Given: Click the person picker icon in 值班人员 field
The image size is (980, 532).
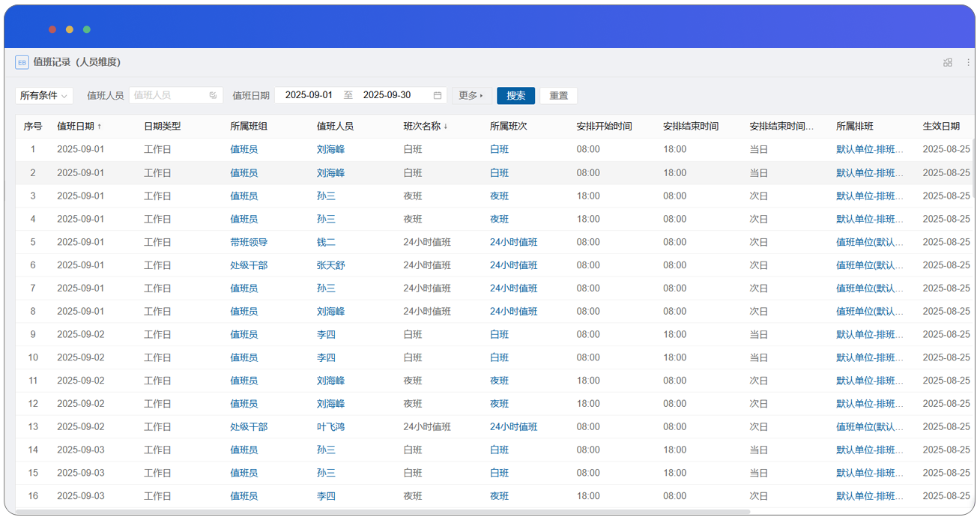Looking at the screenshot, I should click(x=213, y=96).
